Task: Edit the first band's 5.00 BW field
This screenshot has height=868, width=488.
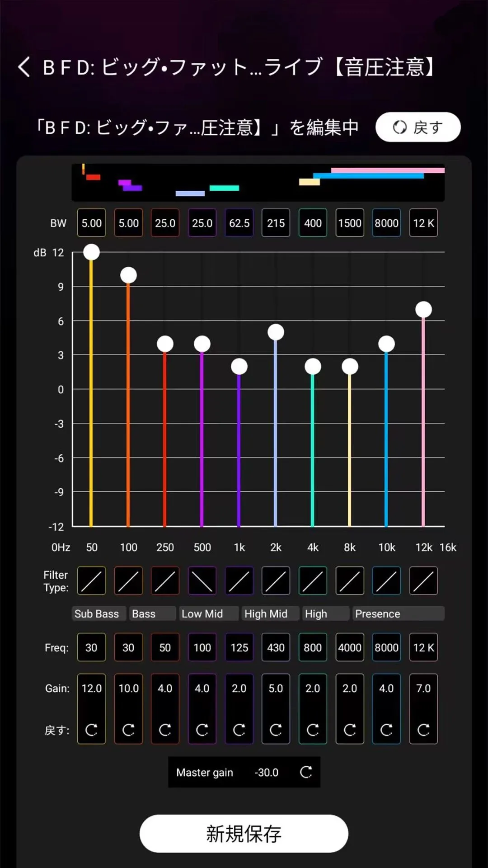Action: tap(91, 222)
